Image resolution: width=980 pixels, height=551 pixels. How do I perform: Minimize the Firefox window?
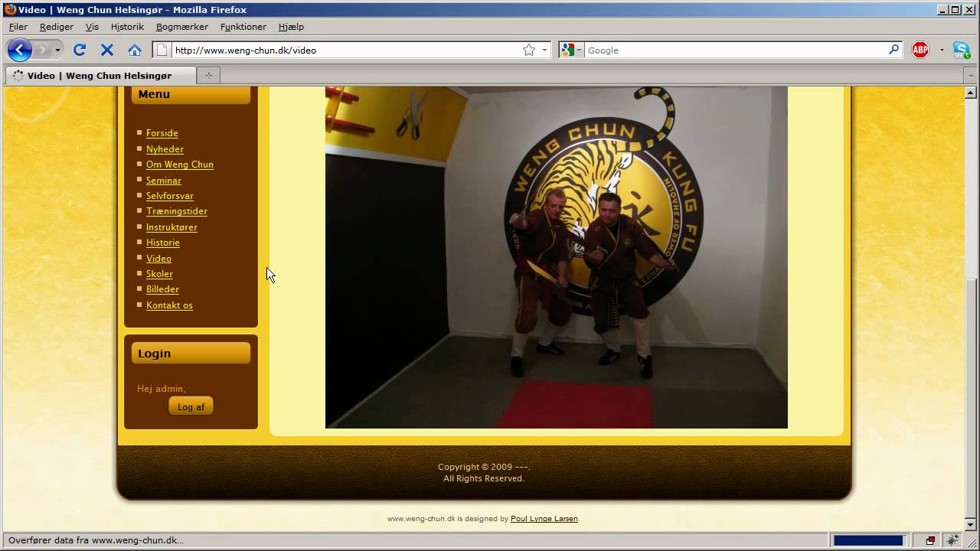(x=942, y=10)
